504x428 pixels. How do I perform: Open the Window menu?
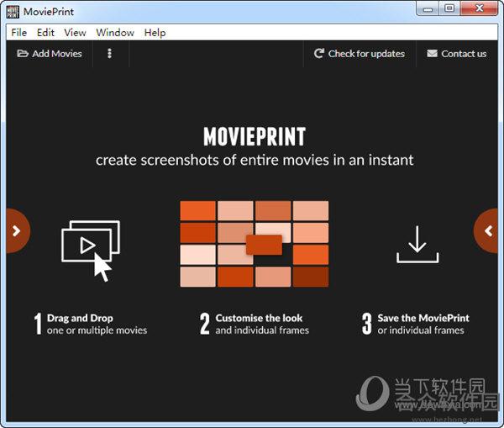pos(115,33)
